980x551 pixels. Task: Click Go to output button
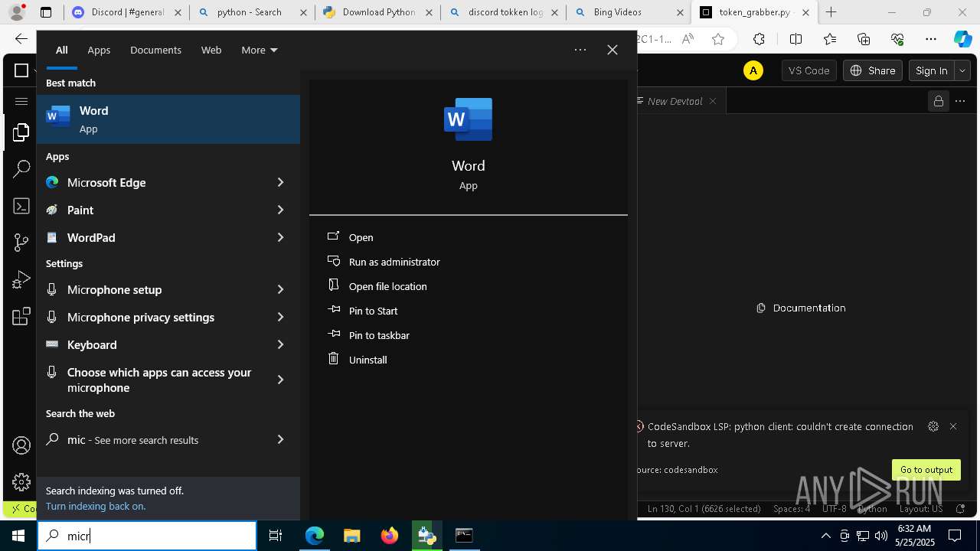pyautogui.click(x=926, y=470)
